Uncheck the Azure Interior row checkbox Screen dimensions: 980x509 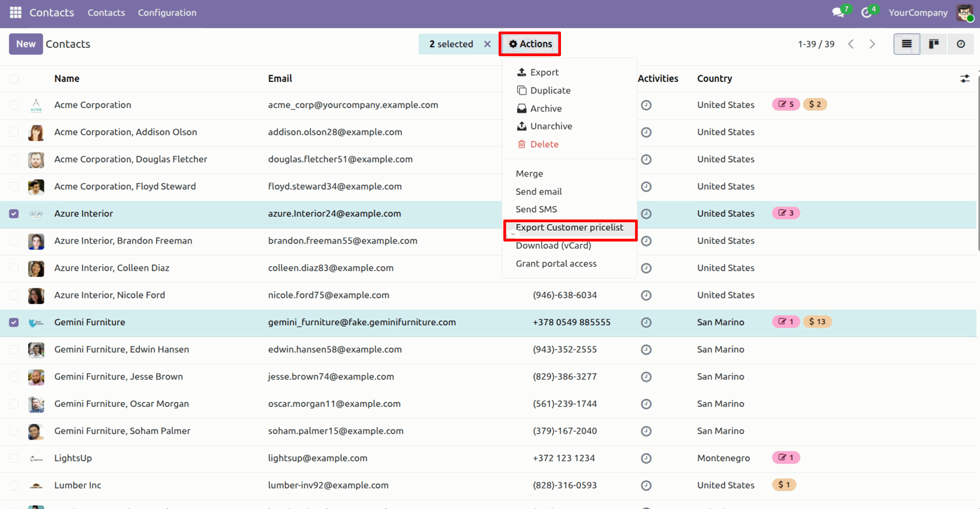point(14,214)
